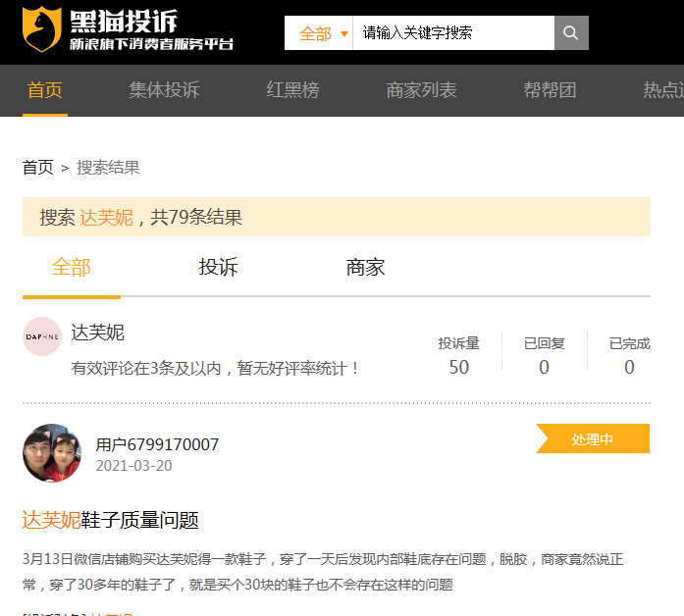
Task: Click the keyword search input field
Action: click(x=453, y=32)
